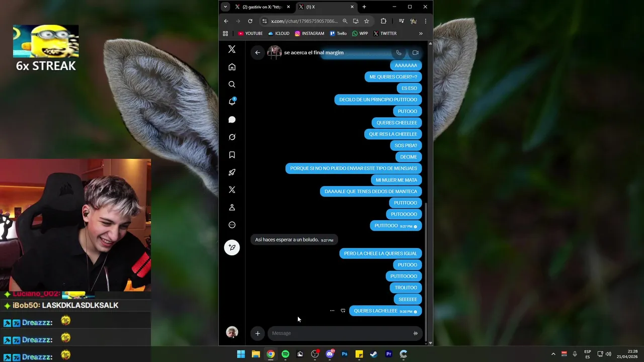Viewport: 644px width, 362px height.
Task: Open the INSTAGRAM bookmark
Action: 309,34
